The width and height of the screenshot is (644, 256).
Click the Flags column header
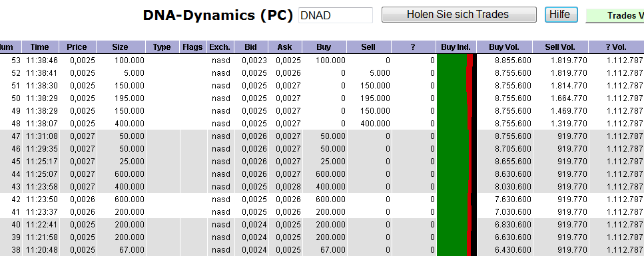pos(193,47)
